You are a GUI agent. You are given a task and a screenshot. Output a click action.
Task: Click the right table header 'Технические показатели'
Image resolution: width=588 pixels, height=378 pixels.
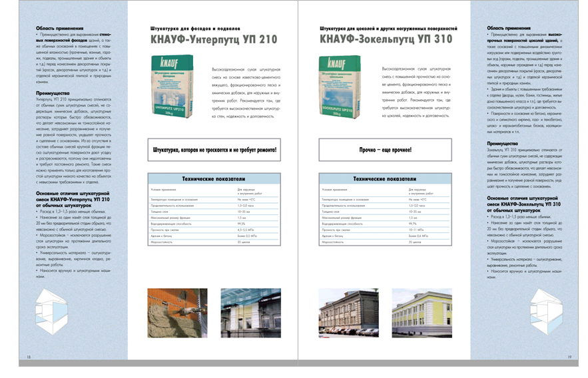(x=385, y=179)
